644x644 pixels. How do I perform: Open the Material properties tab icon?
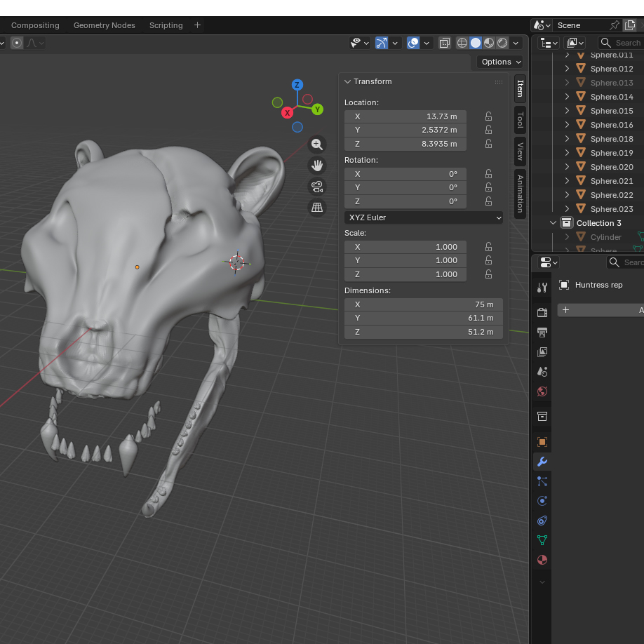(542, 560)
